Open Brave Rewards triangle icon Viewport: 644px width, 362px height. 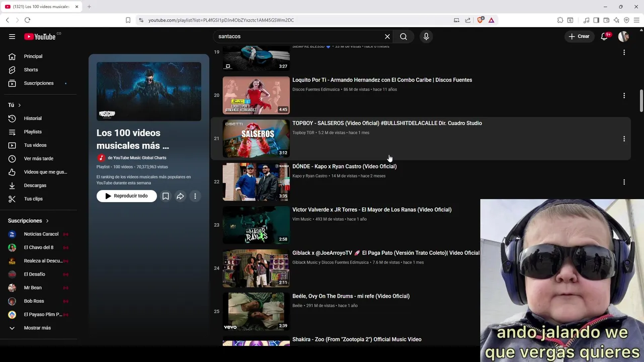pyautogui.click(x=491, y=20)
